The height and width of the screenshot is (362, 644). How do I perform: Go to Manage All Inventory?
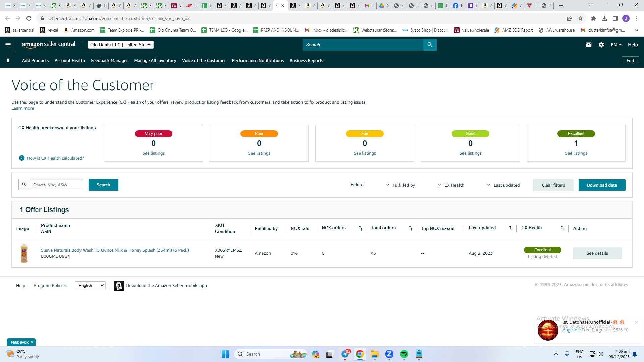[155, 60]
